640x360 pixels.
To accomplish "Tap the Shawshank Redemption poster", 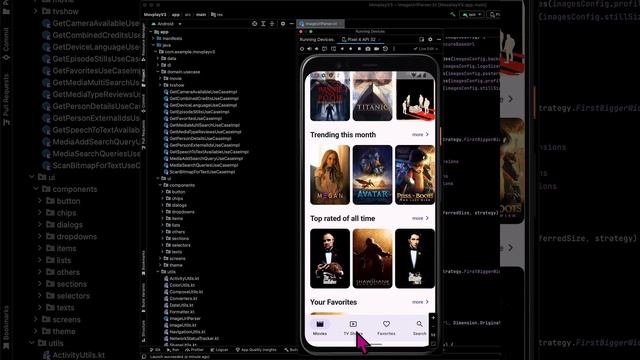I will 372,258.
